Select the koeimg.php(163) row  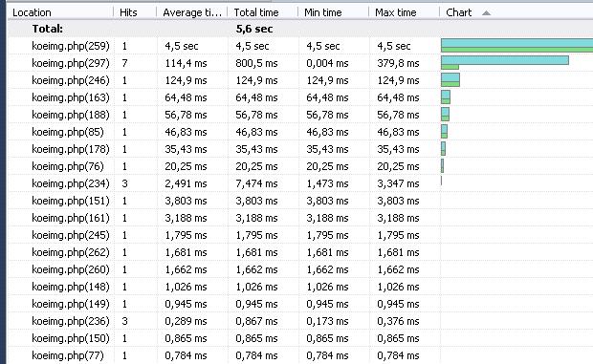tap(300, 97)
